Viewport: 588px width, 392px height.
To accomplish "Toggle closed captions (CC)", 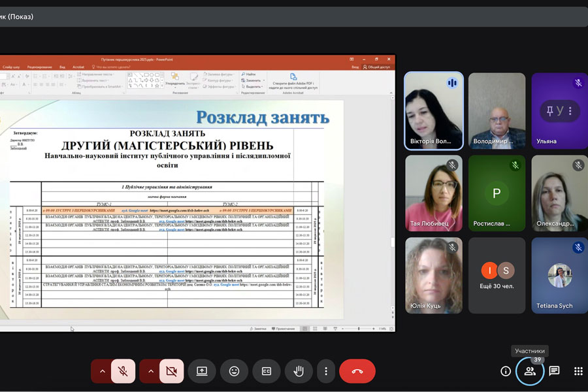I will click(x=267, y=371).
